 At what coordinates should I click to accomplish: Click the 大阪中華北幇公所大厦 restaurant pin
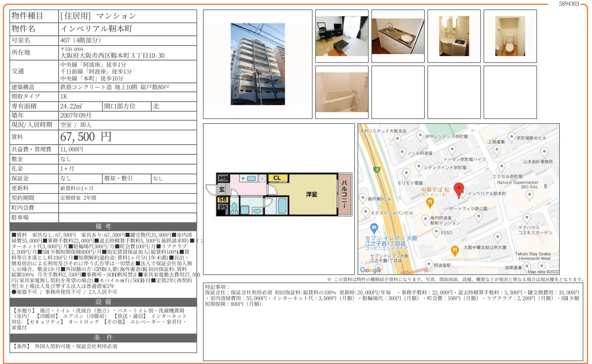[454, 250]
